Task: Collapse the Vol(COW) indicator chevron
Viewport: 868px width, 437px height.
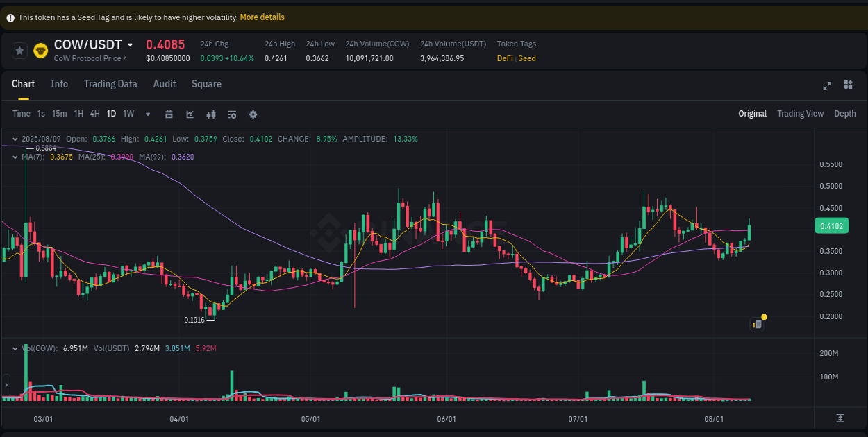Action: coord(15,348)
